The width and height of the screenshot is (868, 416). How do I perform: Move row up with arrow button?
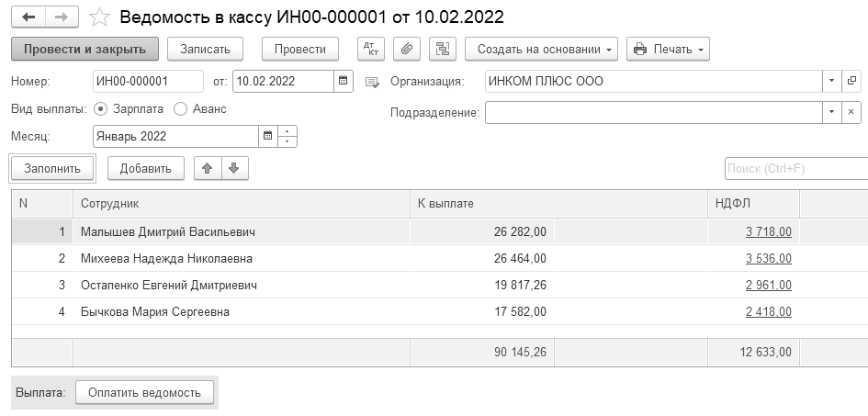click(208, 168)
